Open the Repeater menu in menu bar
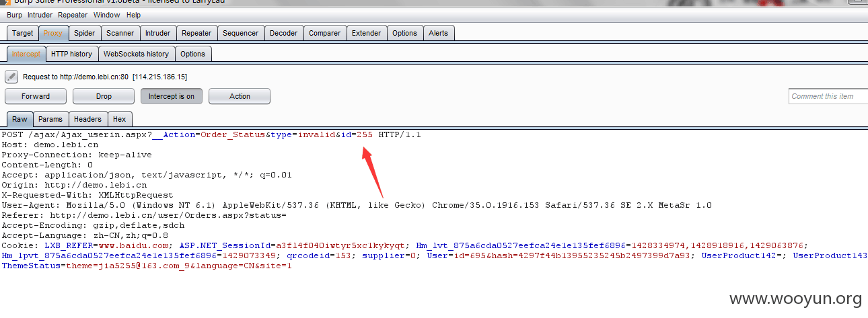 click(x=73, y=15)
